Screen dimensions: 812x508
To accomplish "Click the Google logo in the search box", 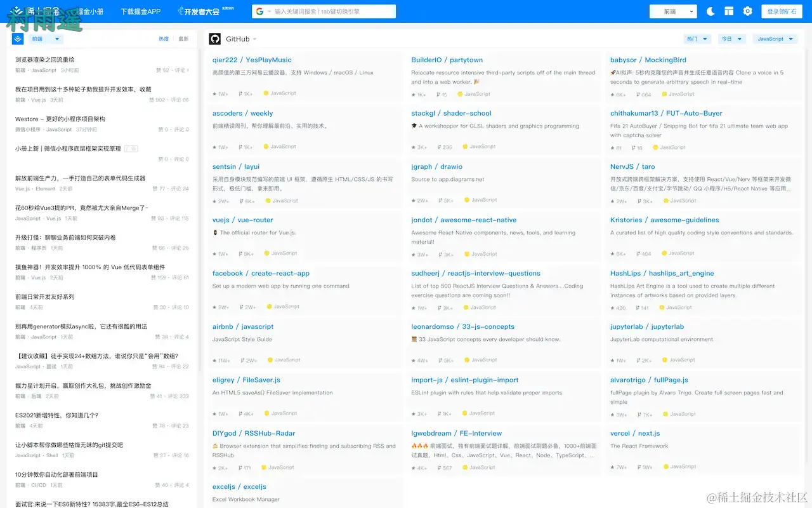I will [x=259, y=11].
